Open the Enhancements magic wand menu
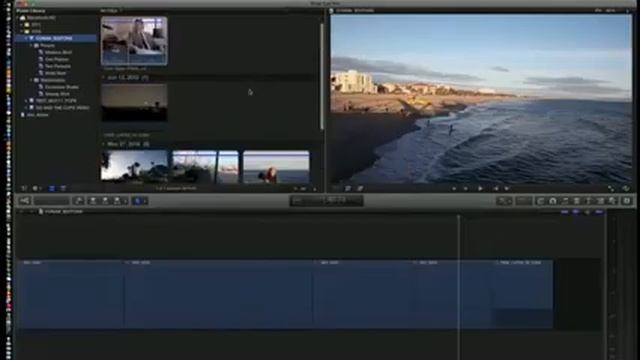640x360 pixels. pyautogui.click(x=504, y=201)
